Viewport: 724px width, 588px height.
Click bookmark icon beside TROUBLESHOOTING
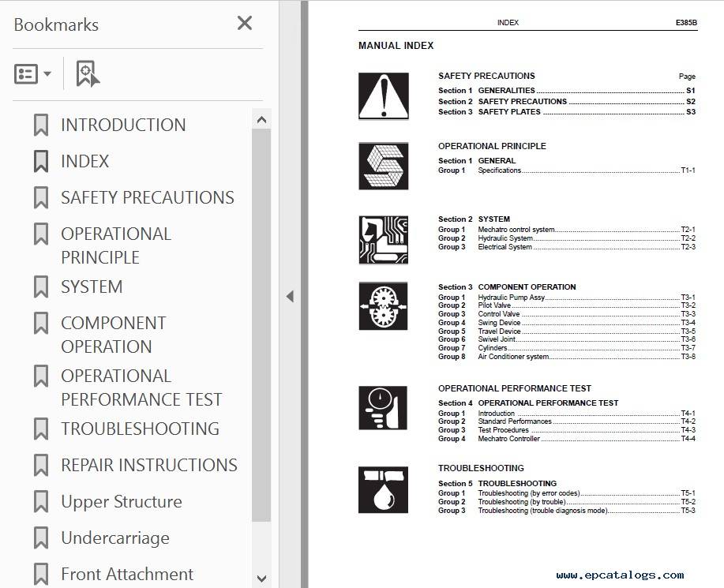click(41, 429)
